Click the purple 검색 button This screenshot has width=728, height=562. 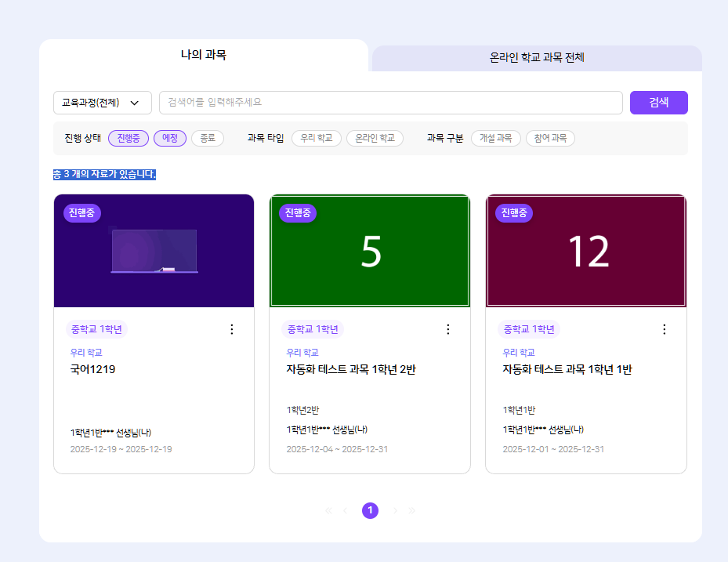pyautogui.click(x=658, y=103)
